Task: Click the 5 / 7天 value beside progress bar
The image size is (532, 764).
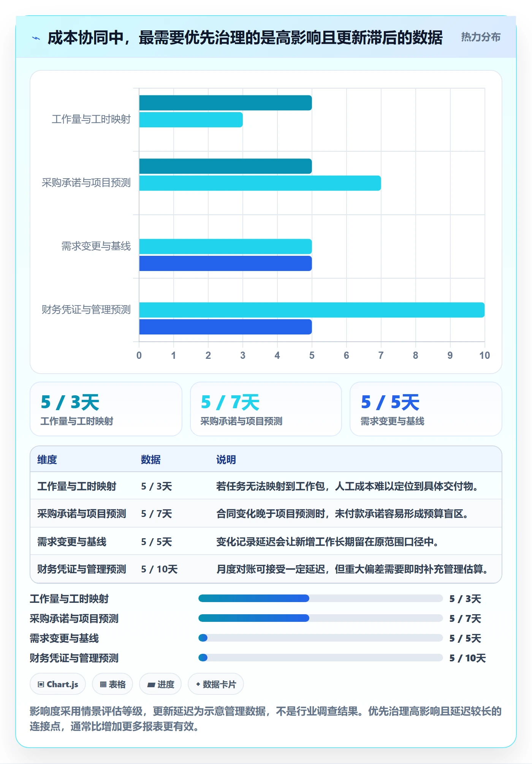Action: (465, 618)
